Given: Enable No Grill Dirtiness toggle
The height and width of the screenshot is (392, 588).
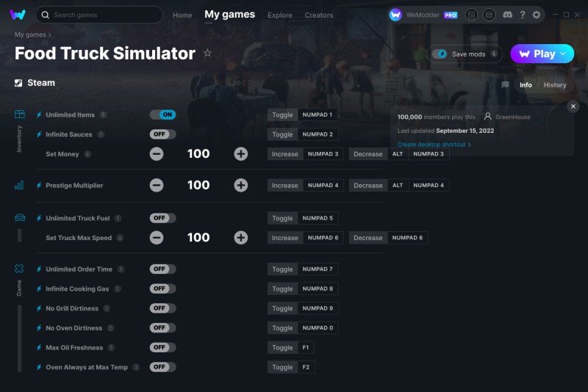Looking at the screenshot, I should point(162,308).
